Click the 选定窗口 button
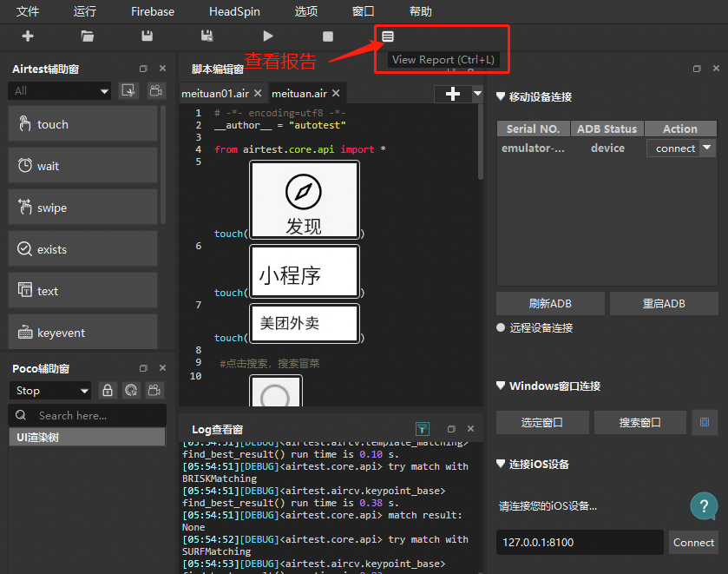Viewport: 728px width, 574px height. tap(542, 423)
